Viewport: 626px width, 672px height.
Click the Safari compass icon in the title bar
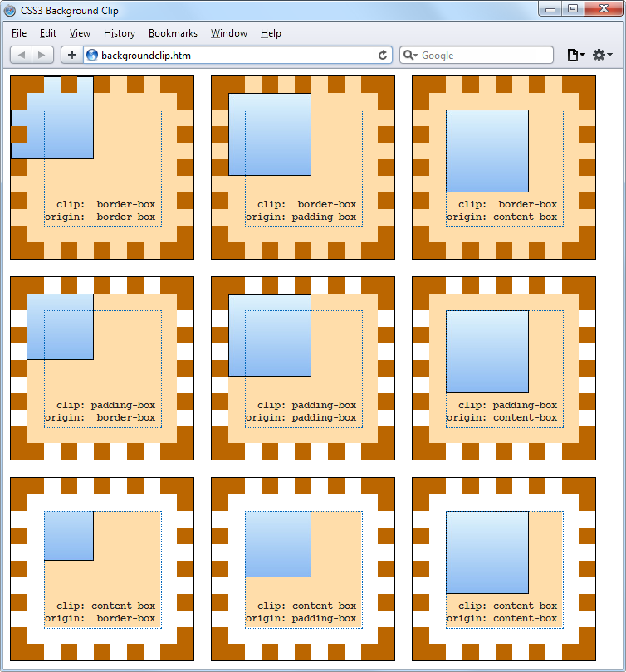click(x=10, y=11)
